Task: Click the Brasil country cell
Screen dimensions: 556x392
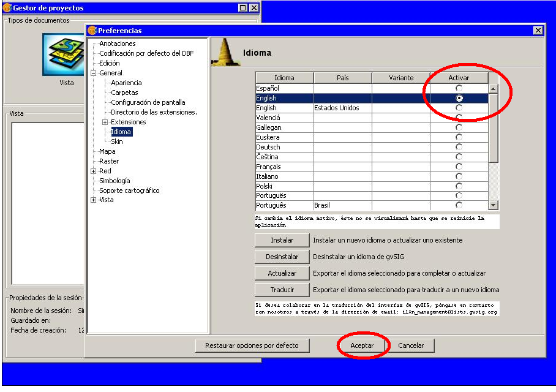Action: (x=343, y=205)
